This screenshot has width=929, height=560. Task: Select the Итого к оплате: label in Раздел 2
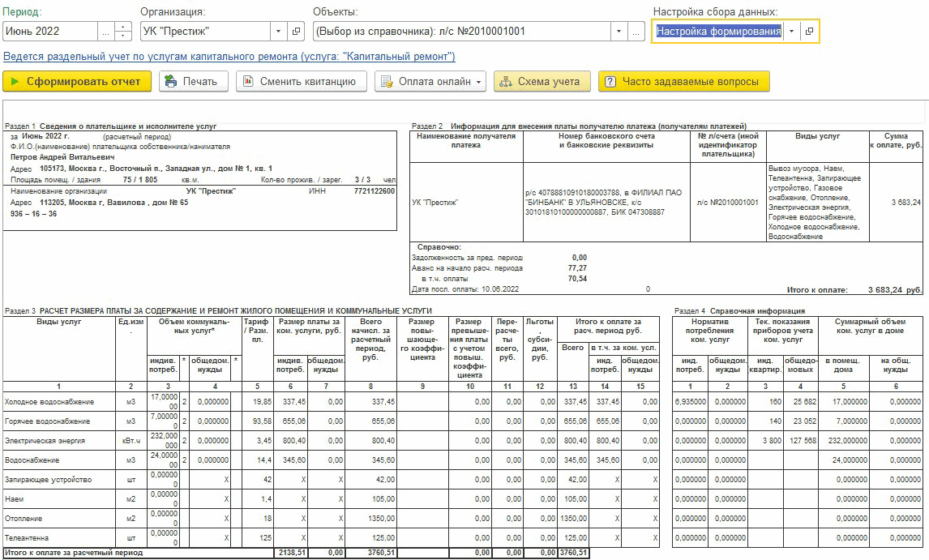coord(817,290)
